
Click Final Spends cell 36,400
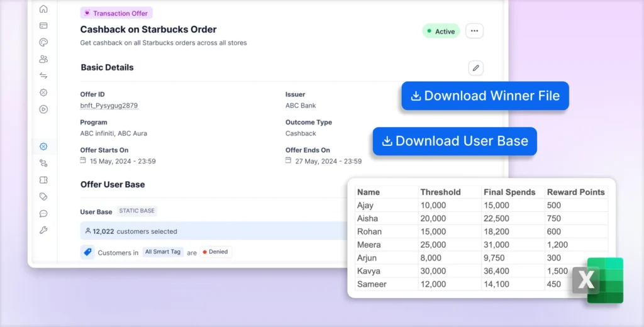[513, 271]
